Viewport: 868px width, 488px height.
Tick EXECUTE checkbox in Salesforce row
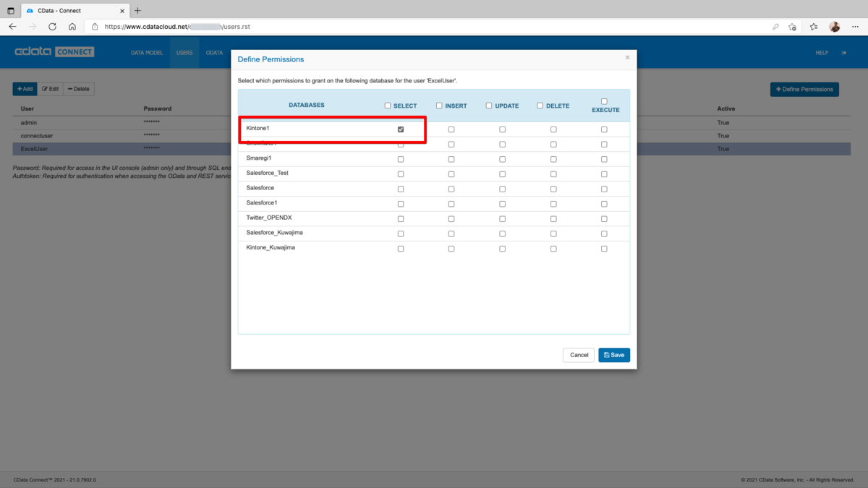(604, 189)
